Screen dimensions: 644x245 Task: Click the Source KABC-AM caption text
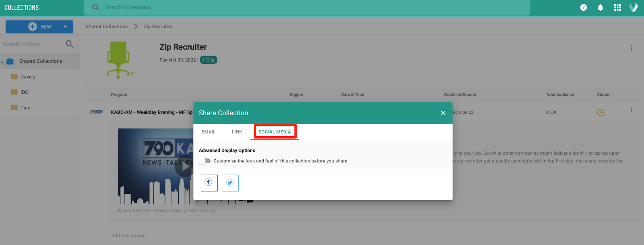coord(167,211)
